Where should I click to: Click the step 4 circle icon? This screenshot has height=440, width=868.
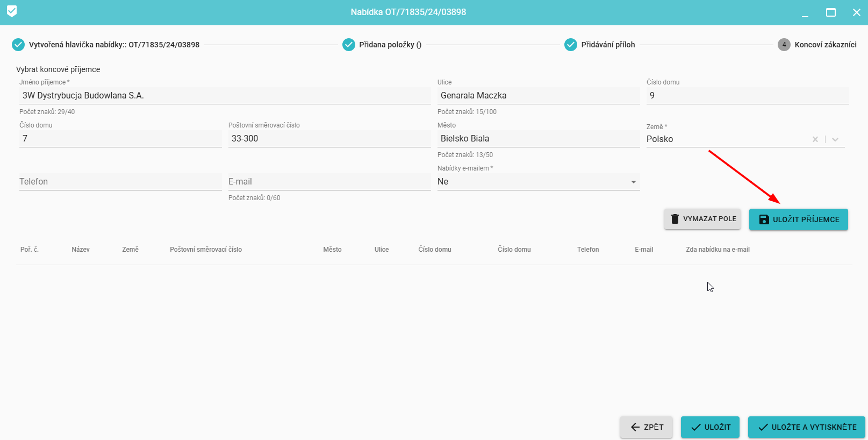tap(784, 45)
